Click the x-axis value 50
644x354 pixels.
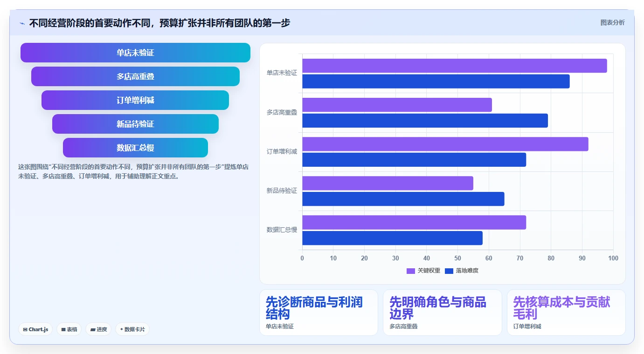(x=457, y=258)
